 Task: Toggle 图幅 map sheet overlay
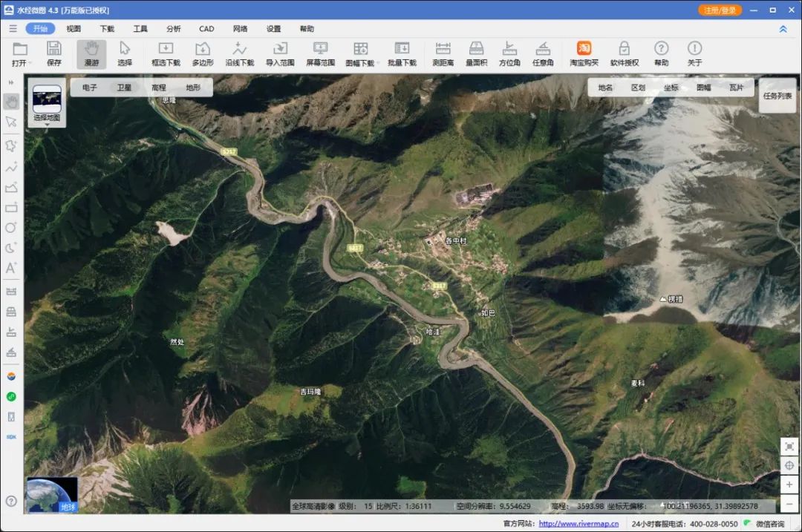[704, 88]
